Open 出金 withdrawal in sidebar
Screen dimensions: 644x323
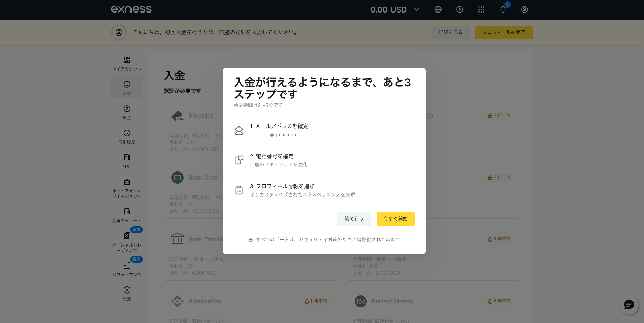(127, 112)
